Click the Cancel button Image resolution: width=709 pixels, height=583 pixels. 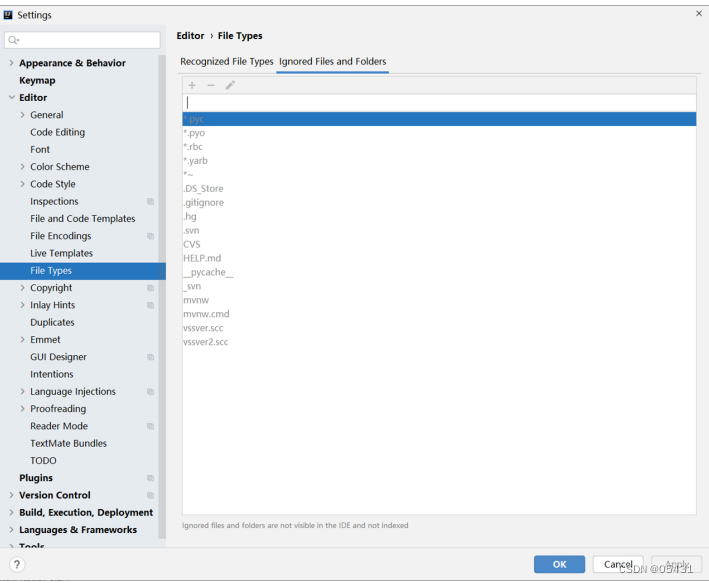point(618,564)
